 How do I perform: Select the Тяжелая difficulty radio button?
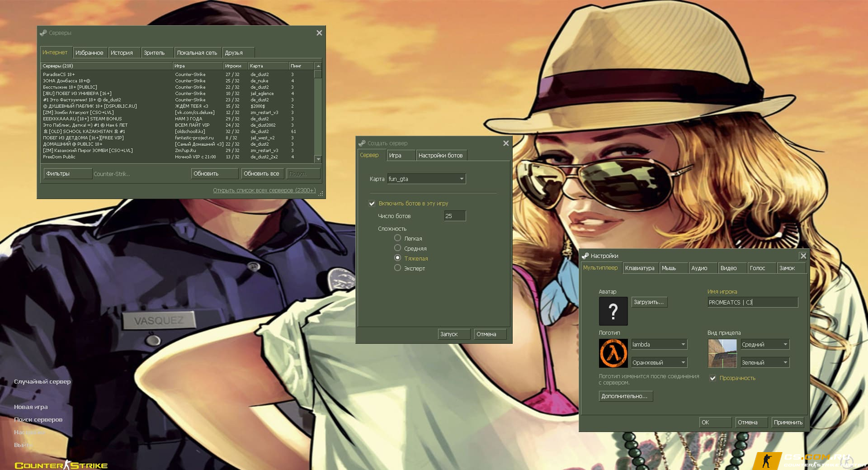[x=398, y=258]
